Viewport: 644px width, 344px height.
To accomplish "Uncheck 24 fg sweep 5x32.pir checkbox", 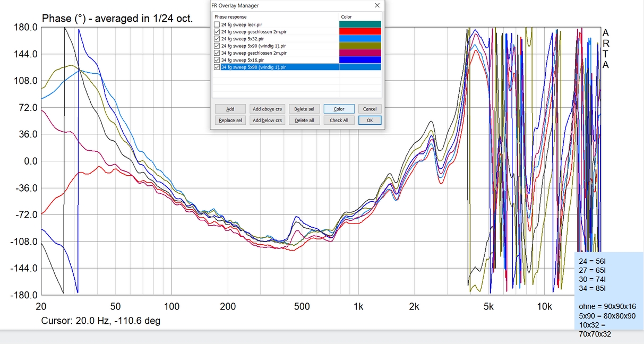I will (217, 39).
